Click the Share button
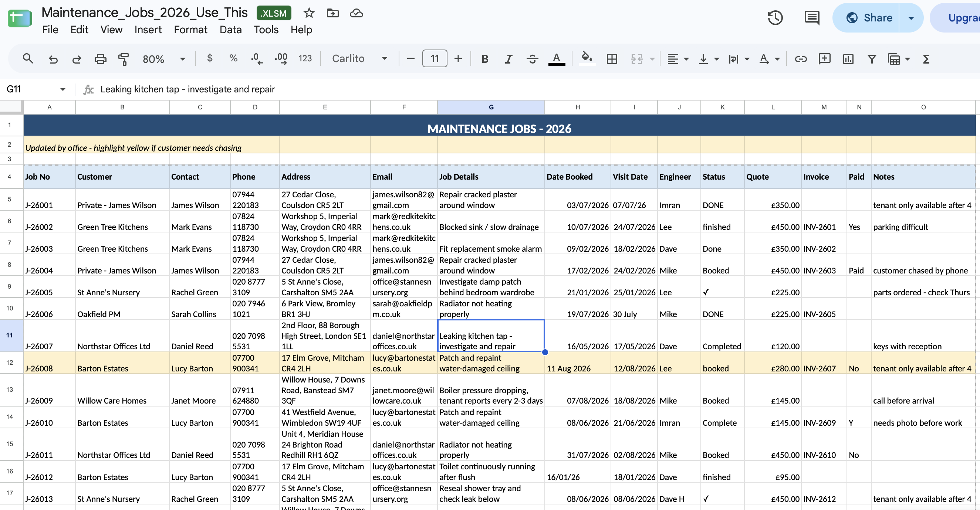The width and height of the screenshot is (980, 510). pyautogui.click(x=866, y=18)
